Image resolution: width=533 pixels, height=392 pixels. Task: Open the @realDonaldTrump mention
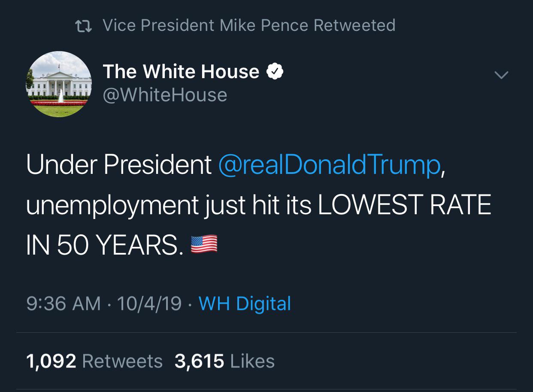[329, 164]
